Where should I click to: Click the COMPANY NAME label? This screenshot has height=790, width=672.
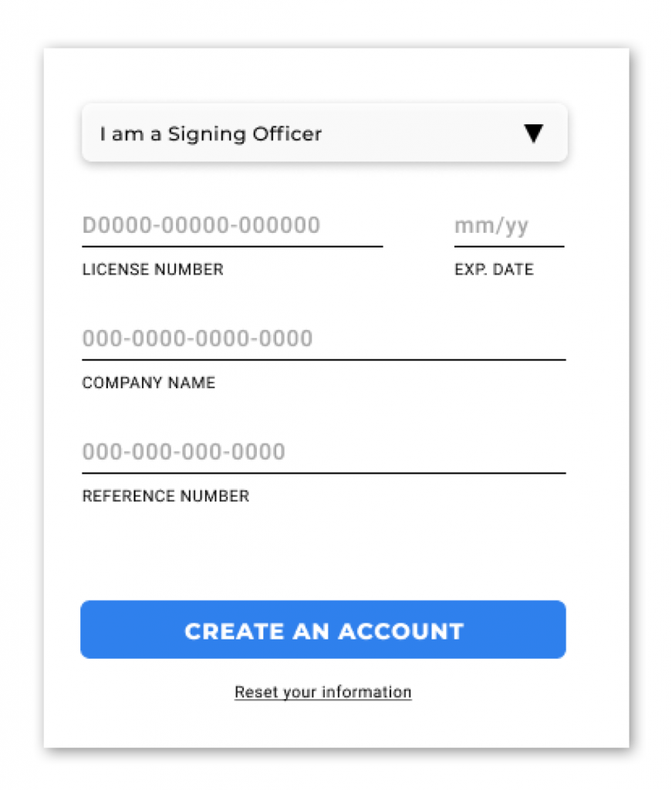149,383
